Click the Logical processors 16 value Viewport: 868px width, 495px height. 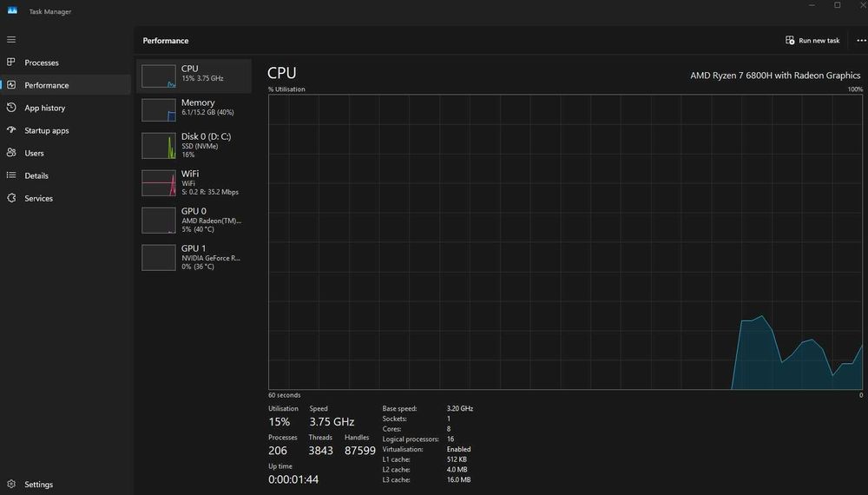[450, 439]
